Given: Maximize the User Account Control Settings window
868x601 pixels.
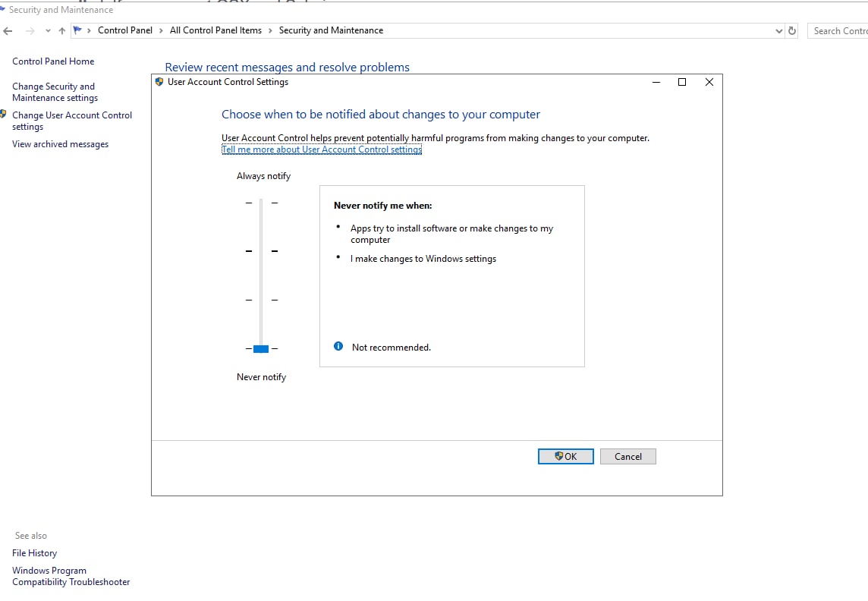Looking at the screenshot, I should (682, 82).
